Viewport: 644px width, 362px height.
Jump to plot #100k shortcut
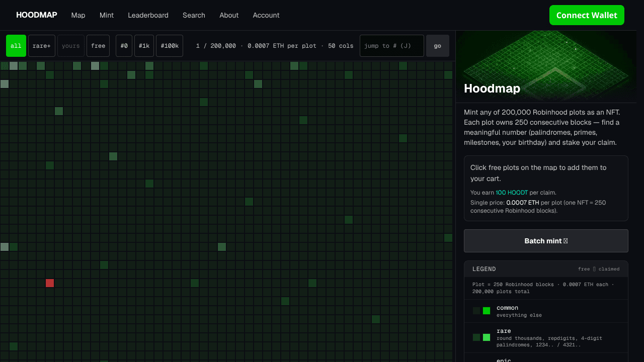pyautogui.click(x=170, y=46)
